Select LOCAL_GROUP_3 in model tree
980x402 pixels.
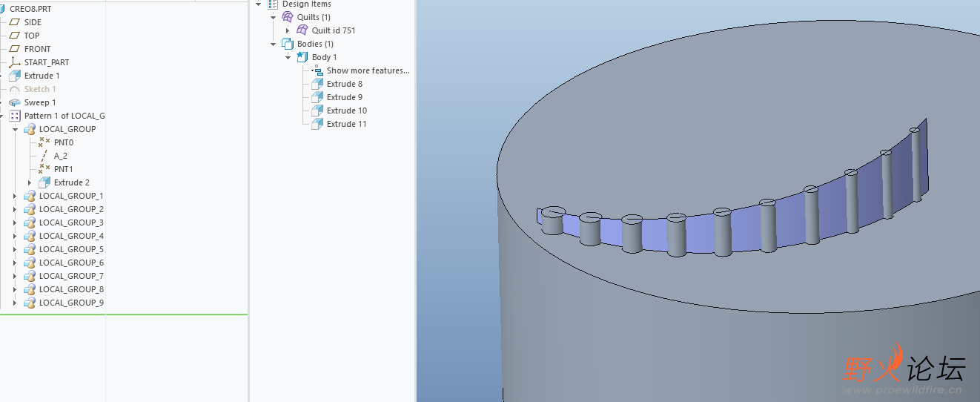tap(71, 223)
